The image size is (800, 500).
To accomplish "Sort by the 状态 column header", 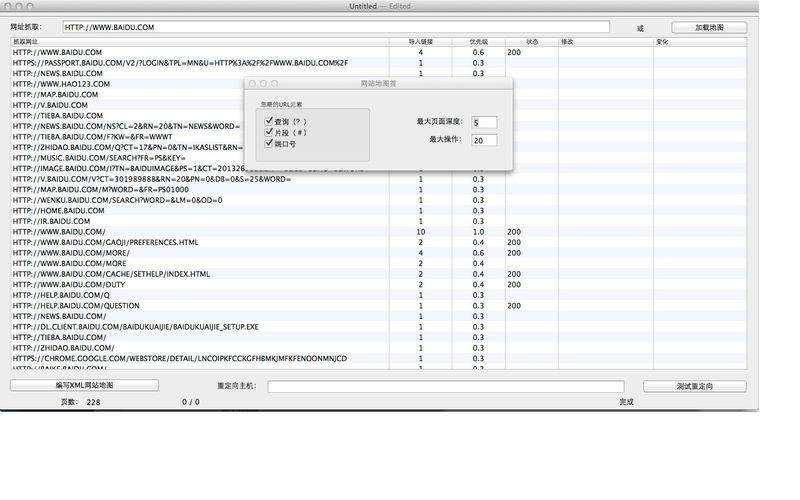I will pyautogui.click(x=532, y=42).
